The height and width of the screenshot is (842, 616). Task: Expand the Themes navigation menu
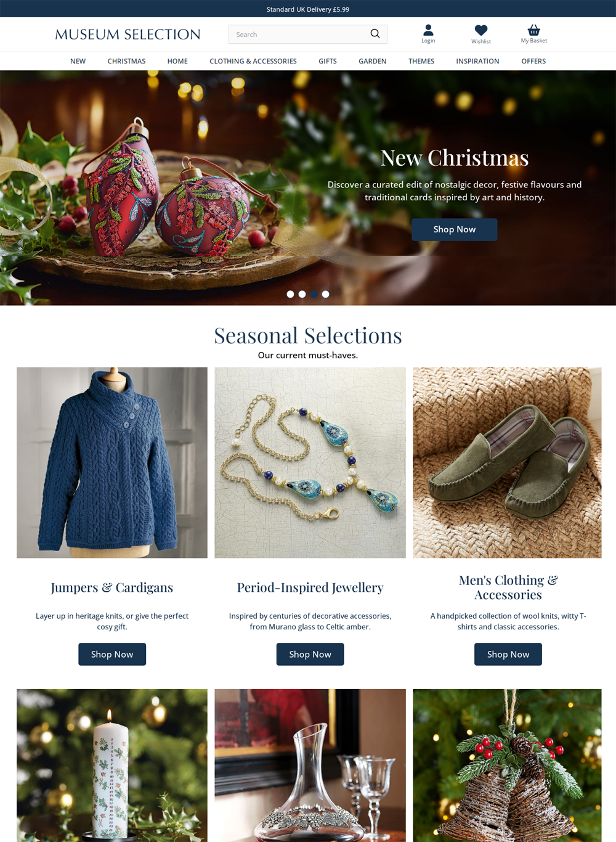(x=421, y=61)
